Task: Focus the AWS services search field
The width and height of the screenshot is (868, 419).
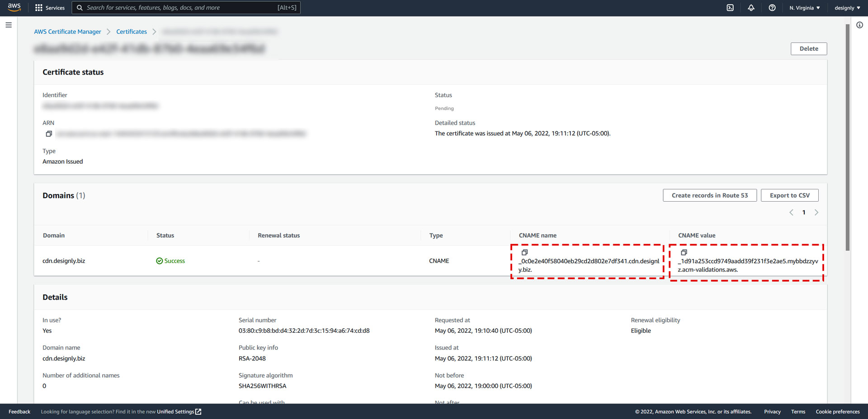Action: [x=181, y=8]
